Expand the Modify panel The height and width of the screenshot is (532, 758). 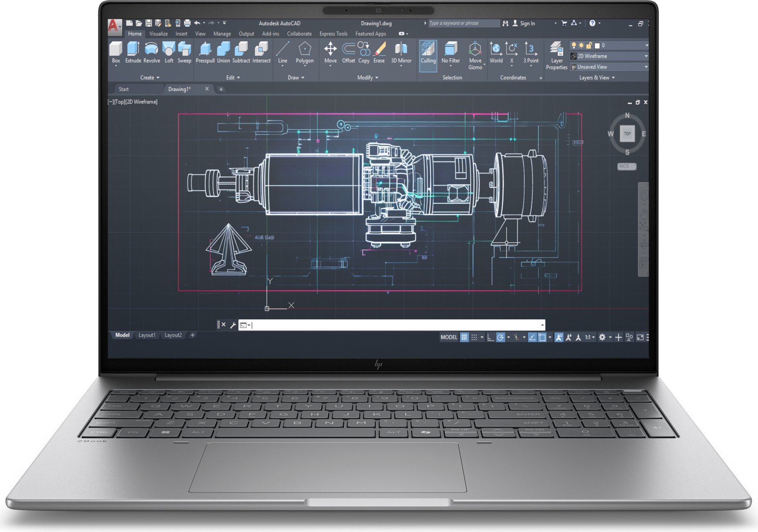[x=367, y=78]
